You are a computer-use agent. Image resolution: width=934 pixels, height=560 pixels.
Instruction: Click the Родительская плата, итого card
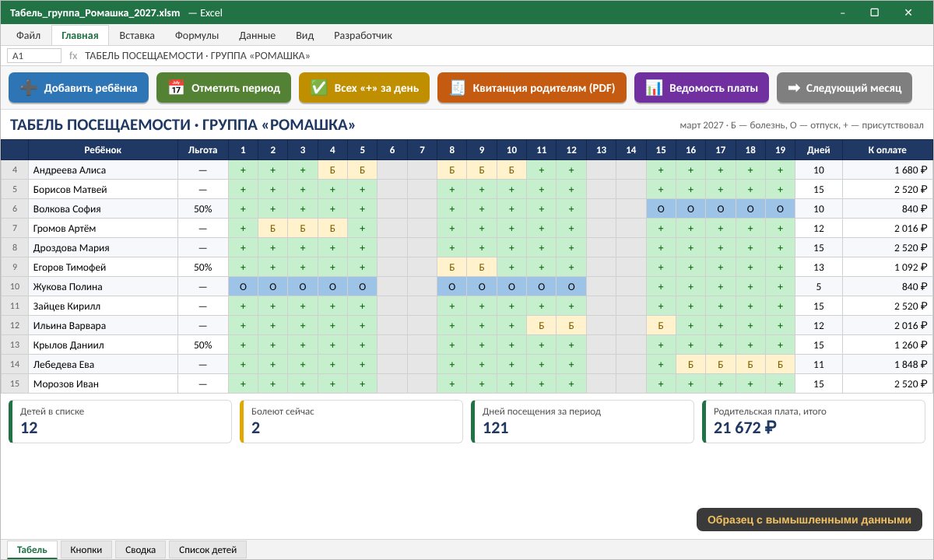point(813,422)
